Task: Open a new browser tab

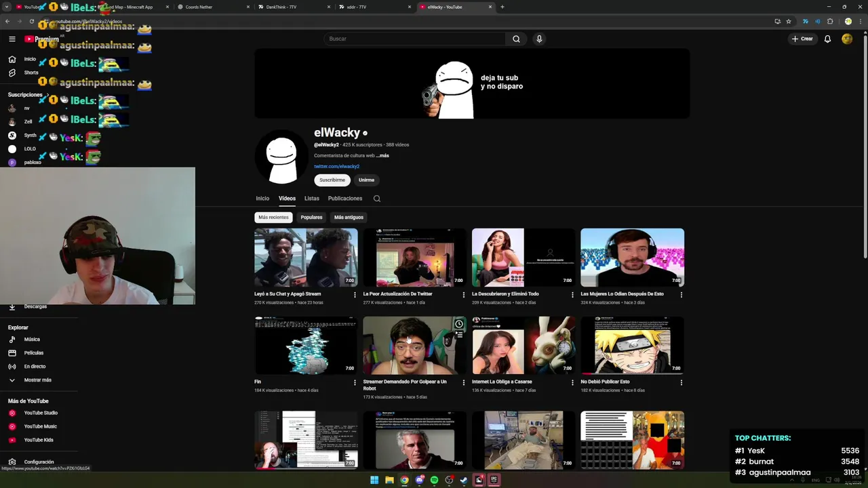Action: click(502, 7)
